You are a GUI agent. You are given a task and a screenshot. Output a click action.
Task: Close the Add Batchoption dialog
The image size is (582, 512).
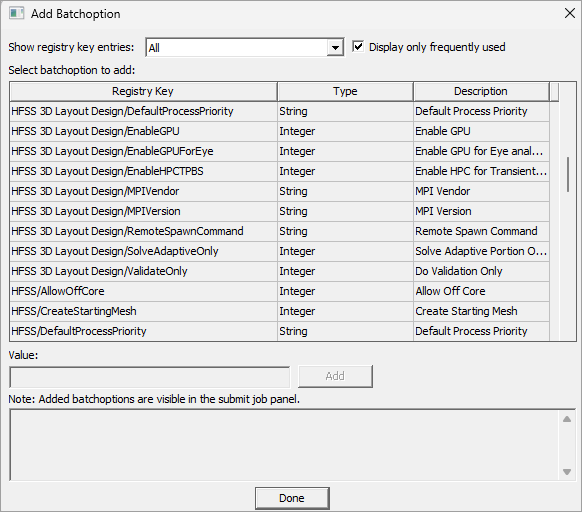point(569,14)
